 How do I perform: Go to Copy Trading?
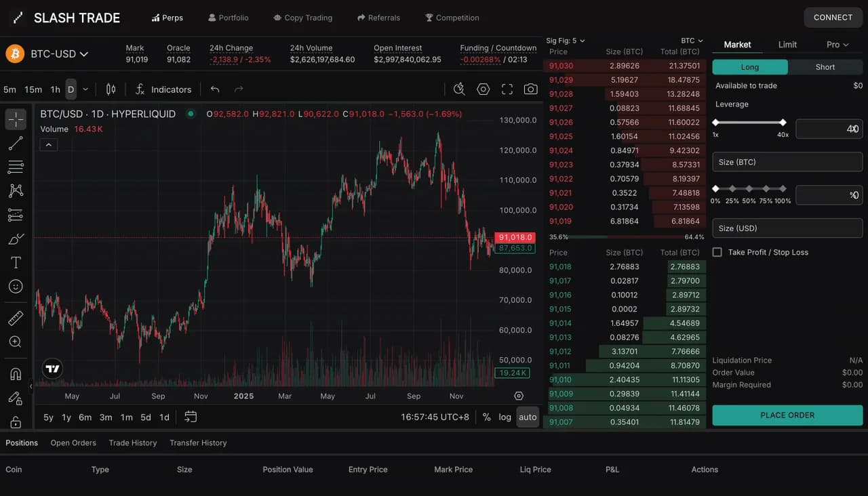(303, 18)
